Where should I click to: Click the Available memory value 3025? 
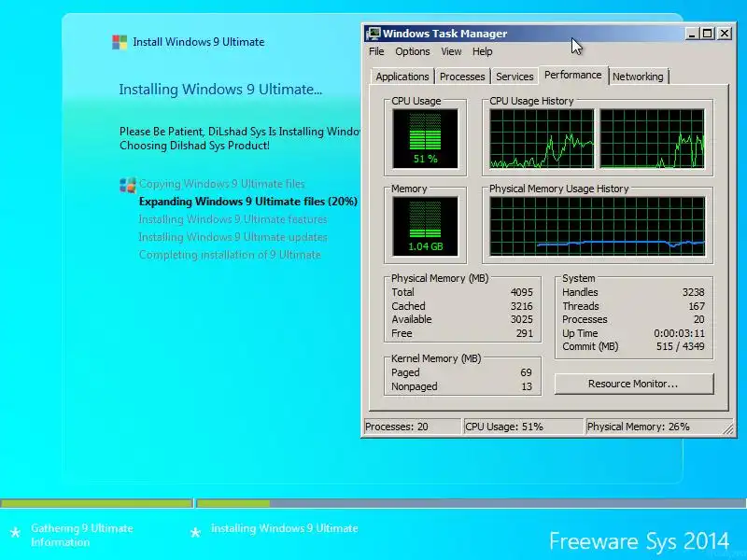pyautogui.click(x=522, y=319)
